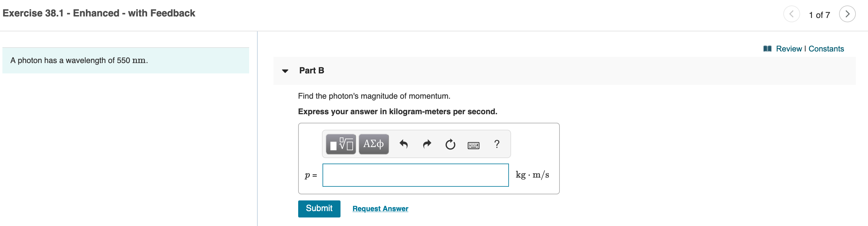The image size is (868, 226).
Task: Go to next exercise arrow
Action: click(847, 14)
